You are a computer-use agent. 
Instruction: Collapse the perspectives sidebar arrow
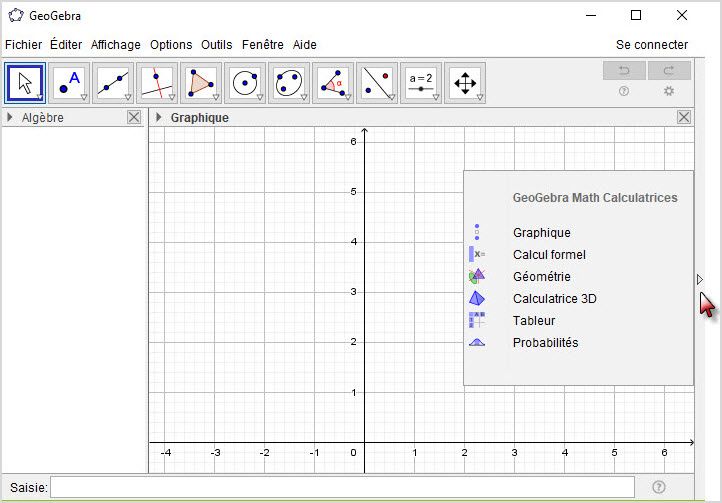tap(699, 280)
